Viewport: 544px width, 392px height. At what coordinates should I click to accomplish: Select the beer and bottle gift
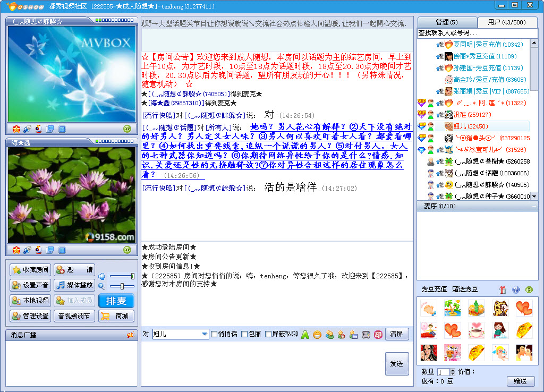(x=477, y=308)
